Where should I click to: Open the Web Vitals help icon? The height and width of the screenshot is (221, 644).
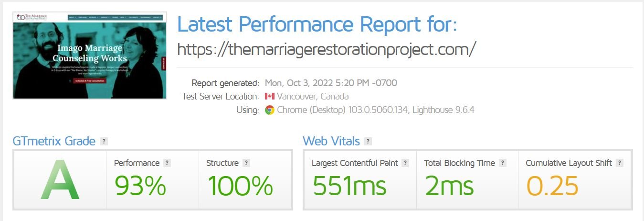tap(368, 142)
